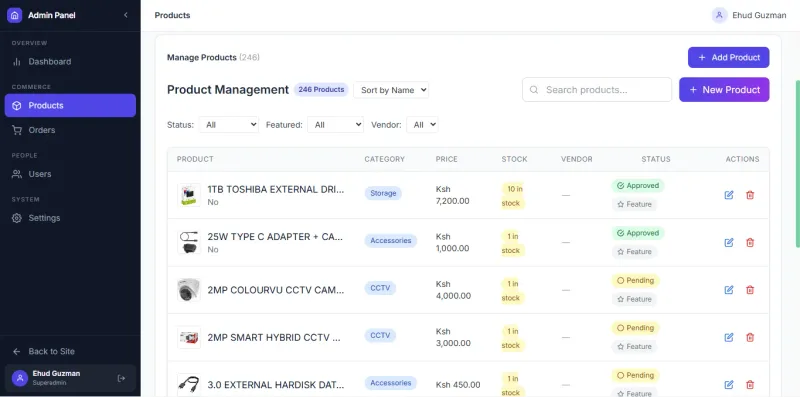Image resolution: width=800 pixels, height=397 pixels.
Task: Click the Ehud Guzman avatar in sidebar footer
Action: (x=20, y=378)
